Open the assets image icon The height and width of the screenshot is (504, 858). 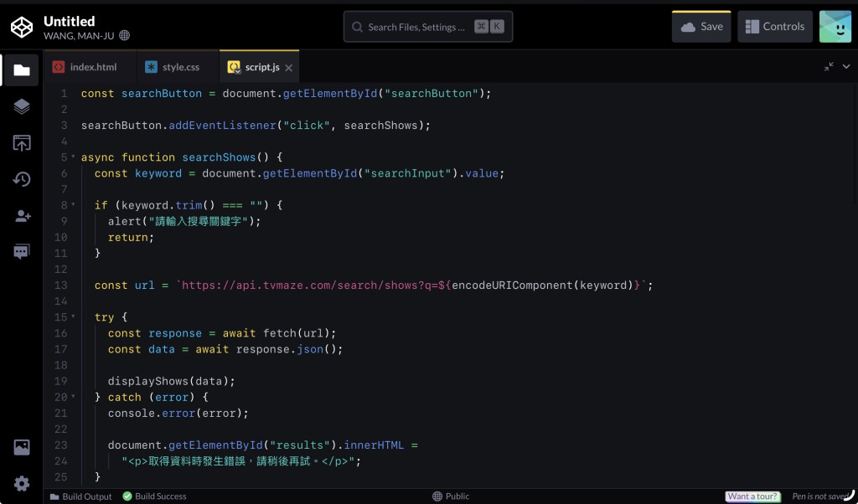21,447
